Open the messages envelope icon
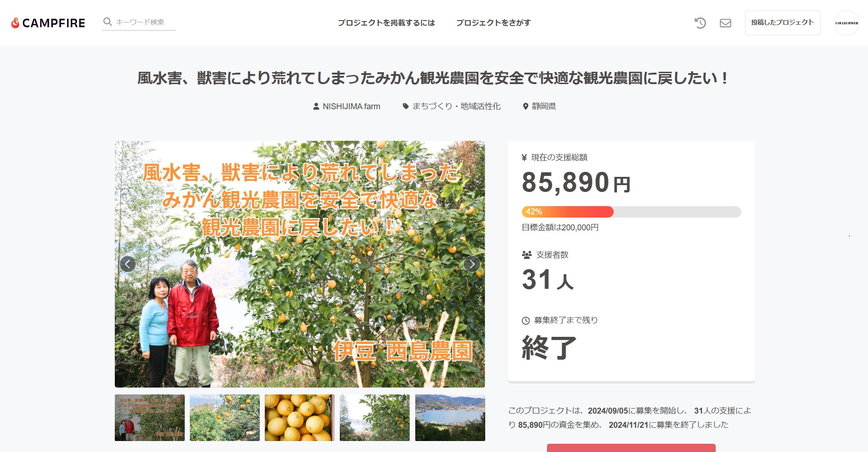 pos(725,23)
